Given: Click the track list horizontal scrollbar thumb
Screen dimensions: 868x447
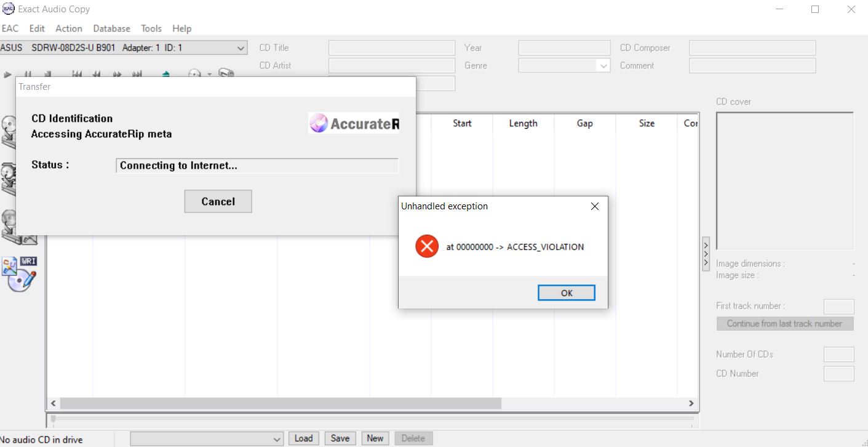Looking at the screenshot, I should (281, 403).
